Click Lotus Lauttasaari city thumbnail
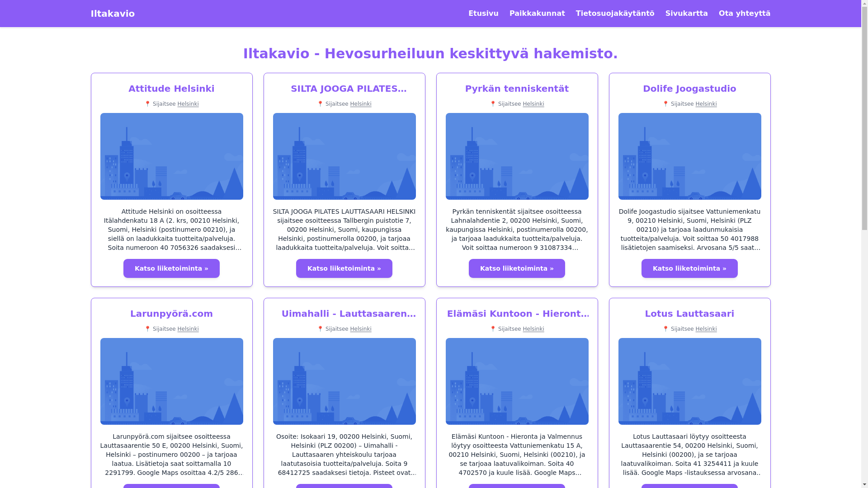 [690, 381]
